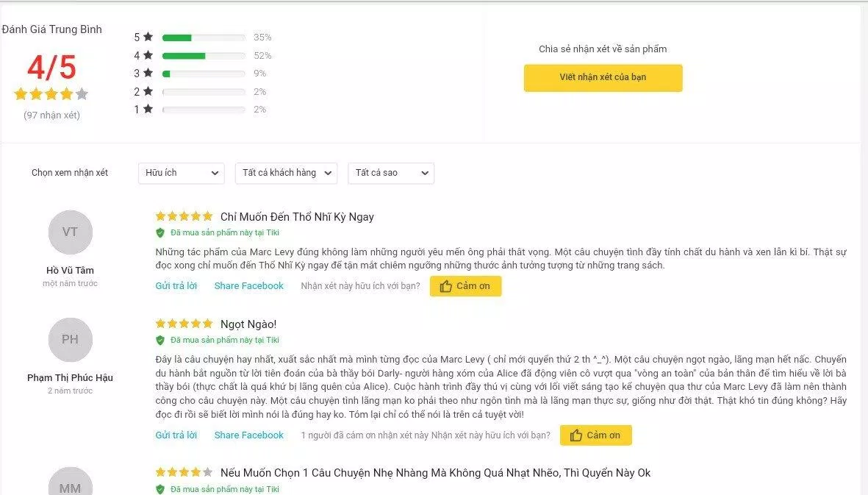
Task: Click 'Gửi trả lời' under 'Ngọt Ngào!' review
Action: [176, 435]
